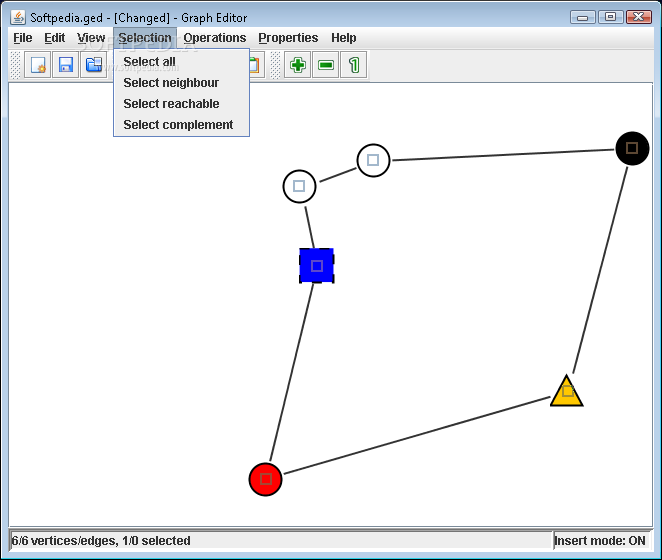
Task: Minimize the Graph Editor window
Action: click(583, 17)
